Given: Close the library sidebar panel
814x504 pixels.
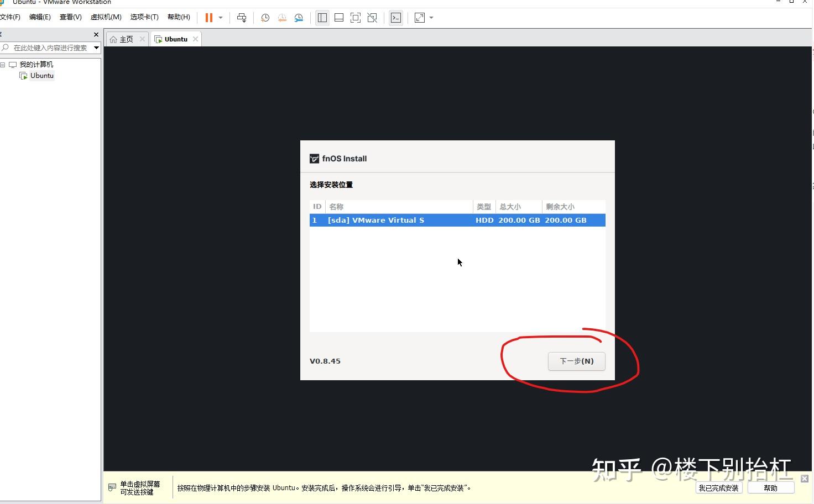Looking at the screenshot, I should coord(96,34).
